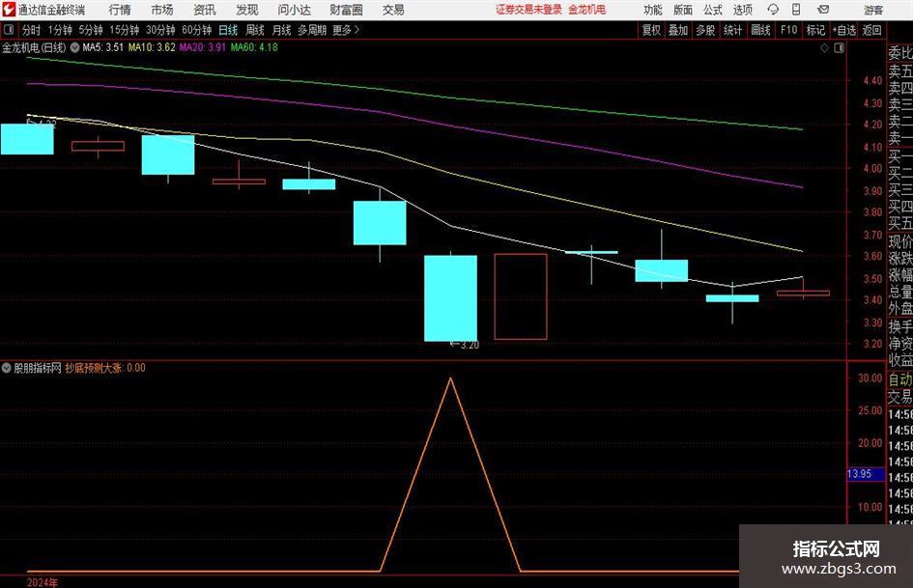Image resolution: width=913 pixels, height=588 pixels.
Task: Open the customer service headset icon
Action: point(773,10)
